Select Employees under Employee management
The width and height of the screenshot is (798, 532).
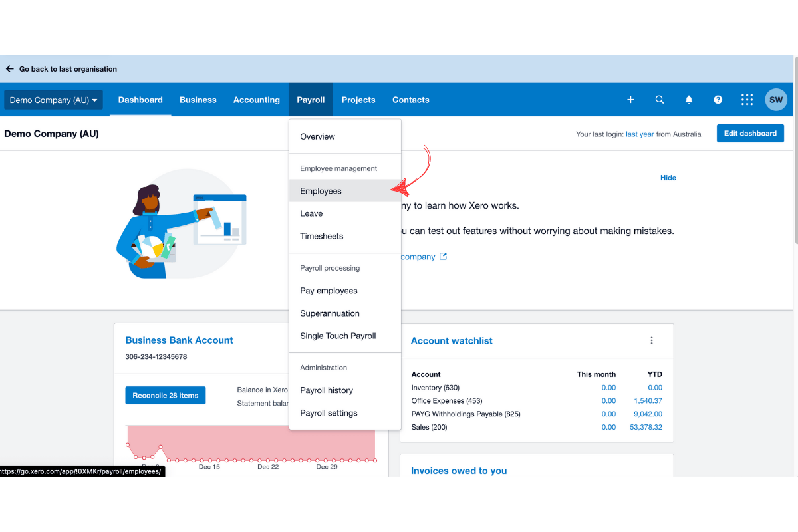point(321,190)
